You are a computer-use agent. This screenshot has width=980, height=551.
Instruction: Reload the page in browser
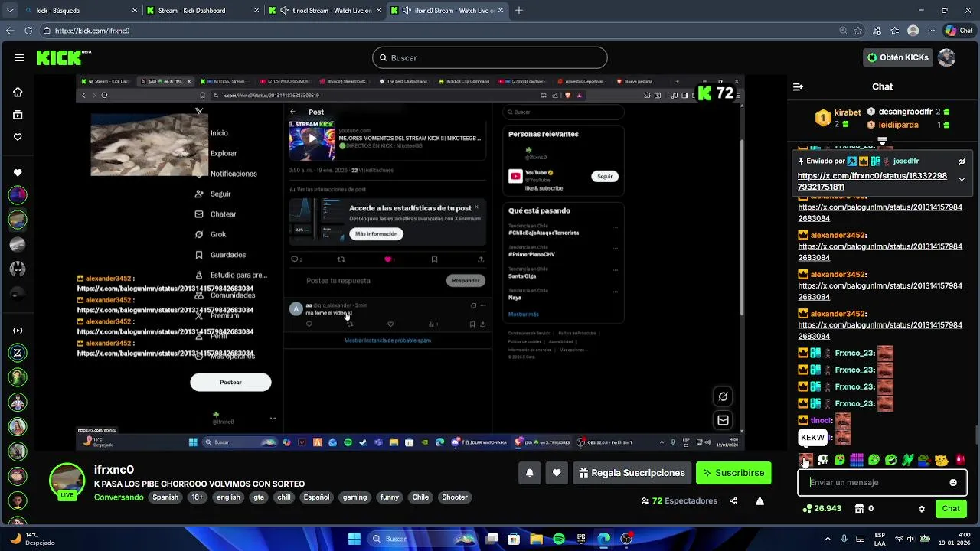pyautogui.click(x=28, y=31)
